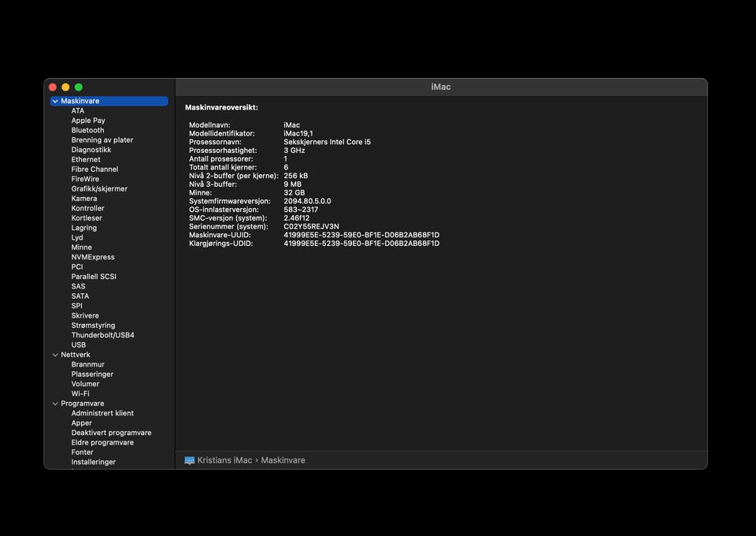Viewport: 756px width, 536px height.
Task: Select Fonter in the sidebar
Action: point(82,452)
